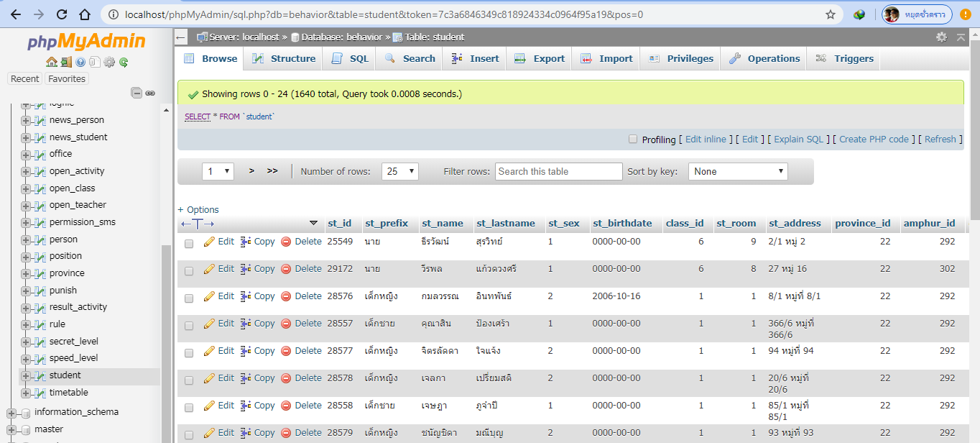The height and width of the screenshot is (443, 980).
Task: Click the log out door icon
Action: pos(65,63)
